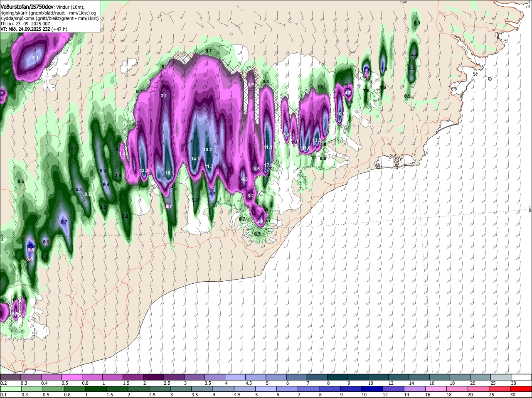The image size is (532, 398).
Task: Click the 5.3 precipitation value label
Action: pos(79,189)
